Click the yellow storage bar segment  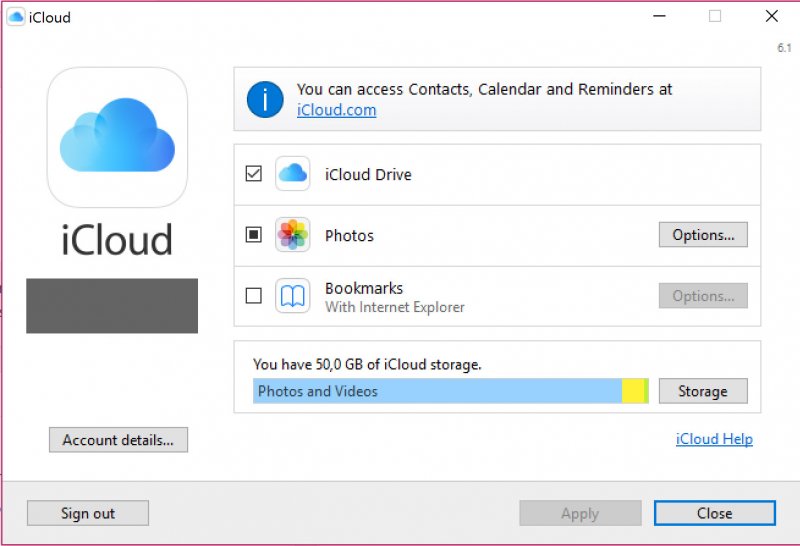click(x=633, y=391)
